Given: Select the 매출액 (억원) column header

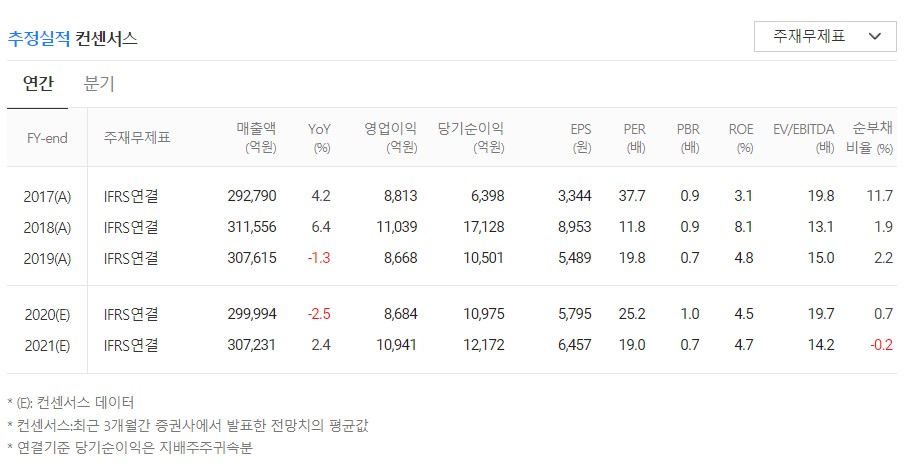Looking at the screenshot, I should 256,137.
